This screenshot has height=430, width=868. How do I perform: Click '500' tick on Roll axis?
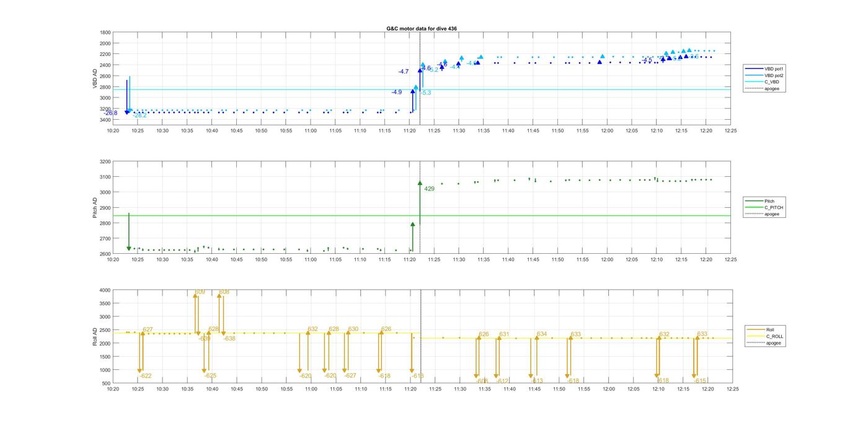pos(107,383)
